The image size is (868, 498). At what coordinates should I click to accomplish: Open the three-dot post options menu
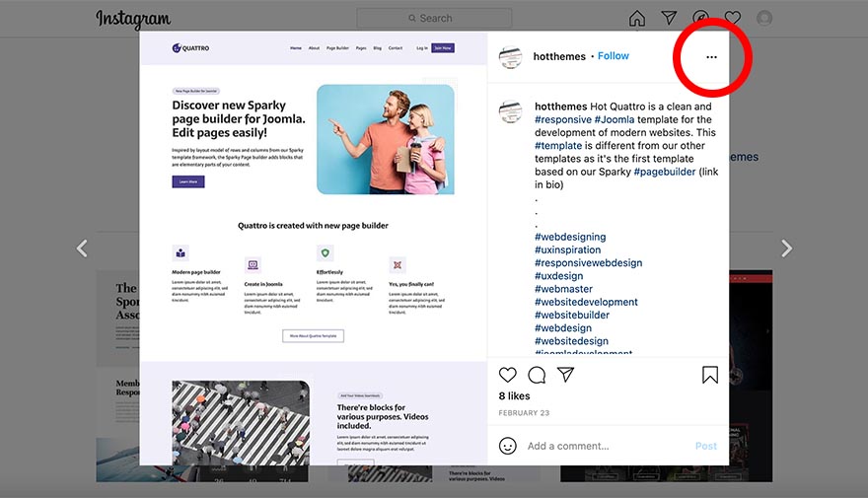pos(711,57)
